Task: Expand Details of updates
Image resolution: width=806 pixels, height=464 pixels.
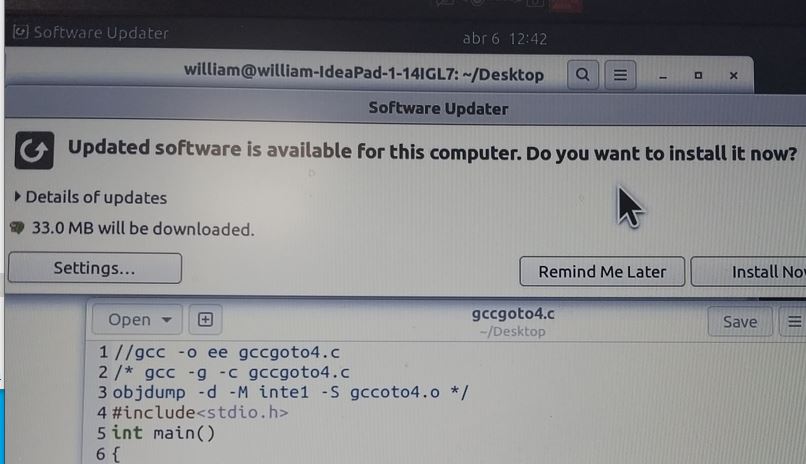Action: (90, 197)
